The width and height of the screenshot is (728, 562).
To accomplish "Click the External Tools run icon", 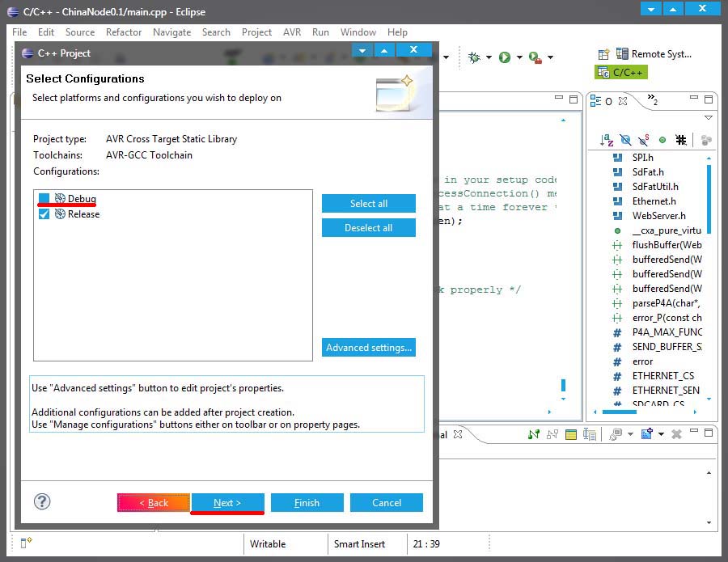I will tap(535, 57).
